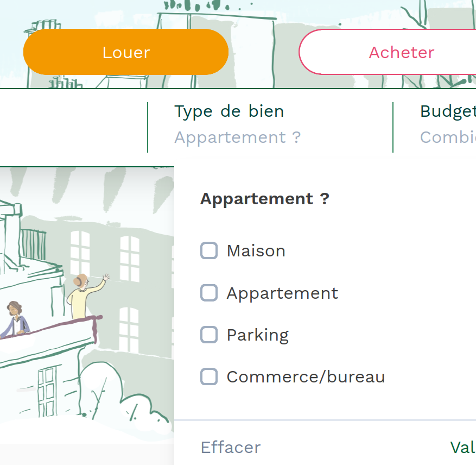The height and width of the screenshot is (465, 476).
Task: Click the Maison option label text
Action: tap(256, 251)
